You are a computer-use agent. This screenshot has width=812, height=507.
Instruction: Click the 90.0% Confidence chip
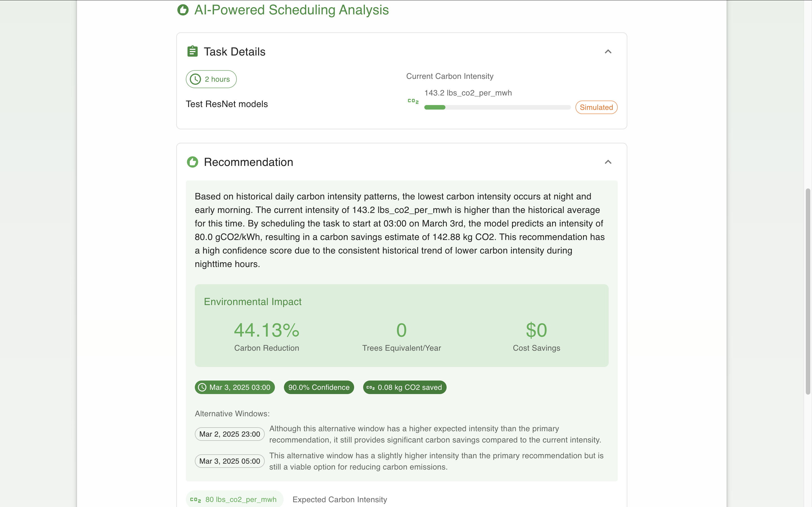319,387
